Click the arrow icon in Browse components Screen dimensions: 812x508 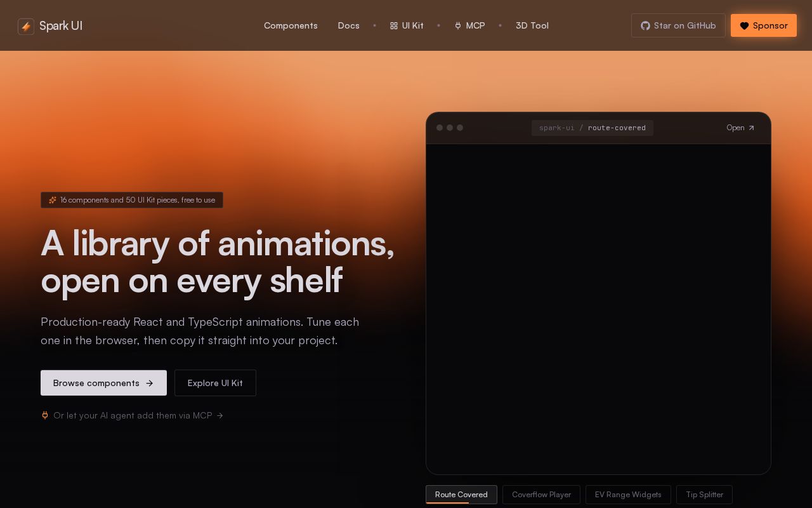(150, 384)
